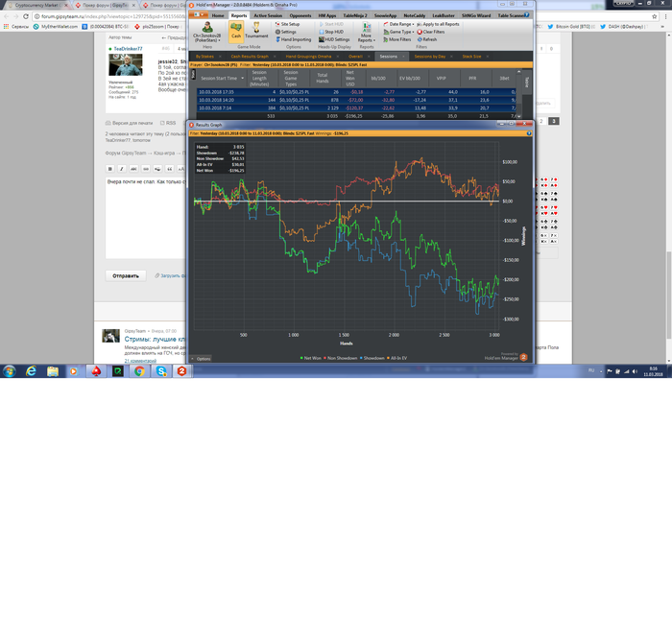Screen dimensions: 672x640
Task: Click the help icon at ribbon top right
Action: pyautogui.click(x=527, y=15)
